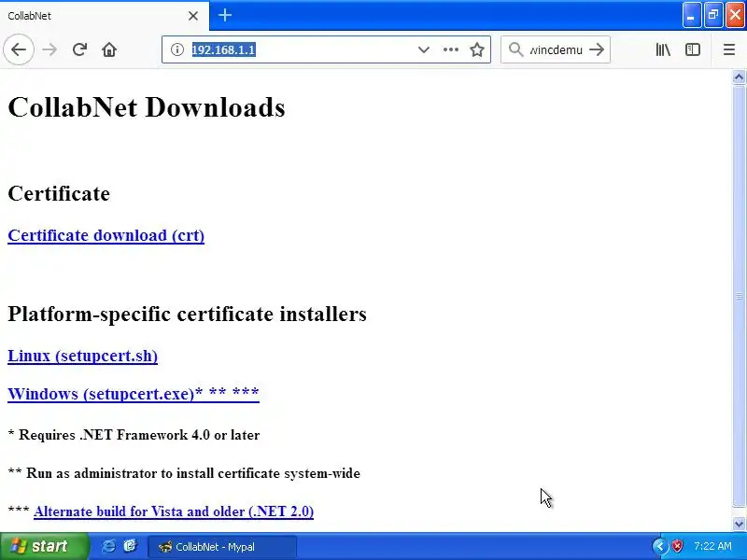Image resolution: width=747 pixels, height=560 pixels.
Task: Select the CollabNet browser tab
Action: pyautogui.click(x=105, y=16)
